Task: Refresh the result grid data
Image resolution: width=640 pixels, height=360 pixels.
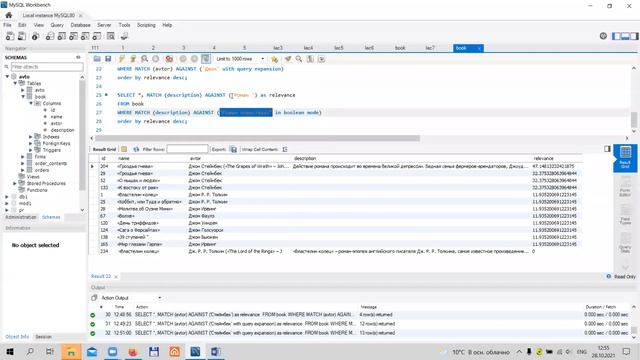Action: click(136, 149)
